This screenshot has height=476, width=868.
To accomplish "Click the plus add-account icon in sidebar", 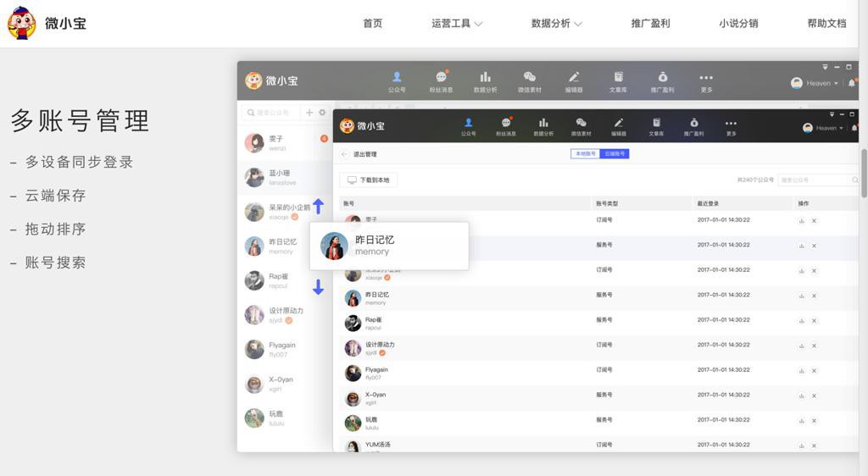I will point(309,113).
